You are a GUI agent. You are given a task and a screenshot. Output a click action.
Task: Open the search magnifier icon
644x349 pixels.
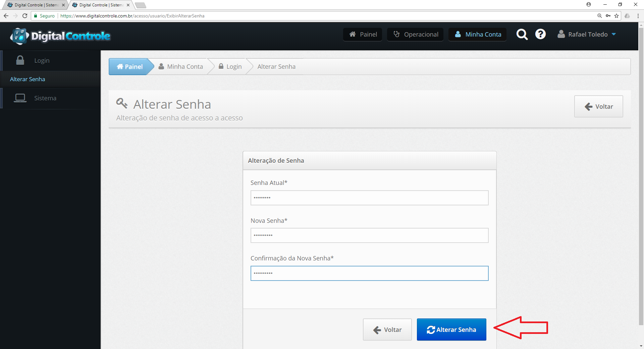point(522,34)
